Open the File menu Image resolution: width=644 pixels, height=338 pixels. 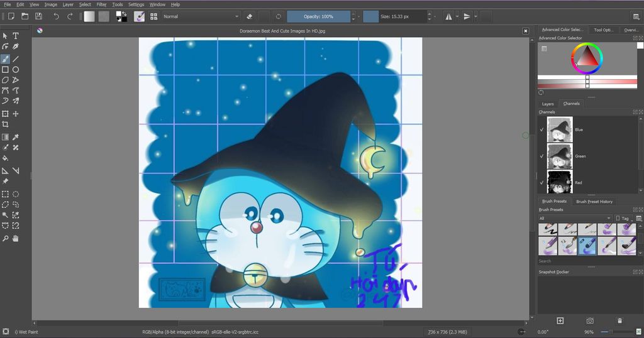coord(8,4)
